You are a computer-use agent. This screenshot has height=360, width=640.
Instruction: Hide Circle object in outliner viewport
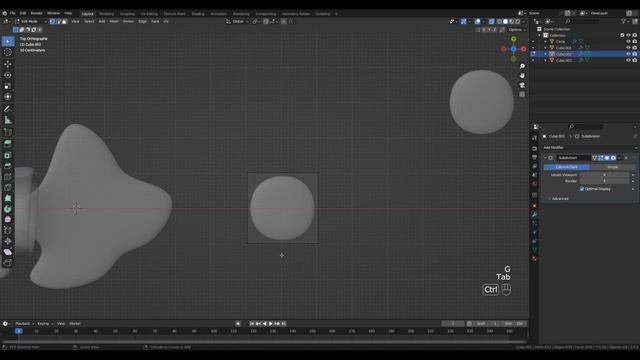click(628, 42)
